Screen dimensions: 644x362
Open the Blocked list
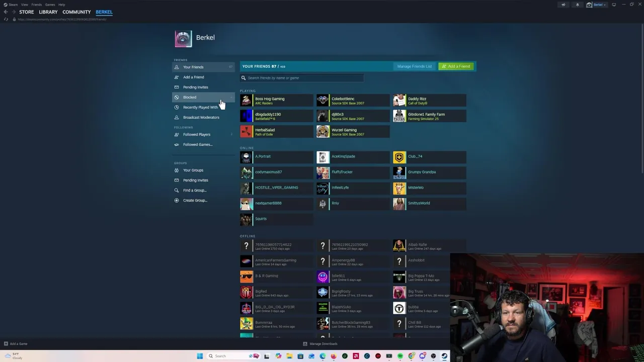pos(203,97)
